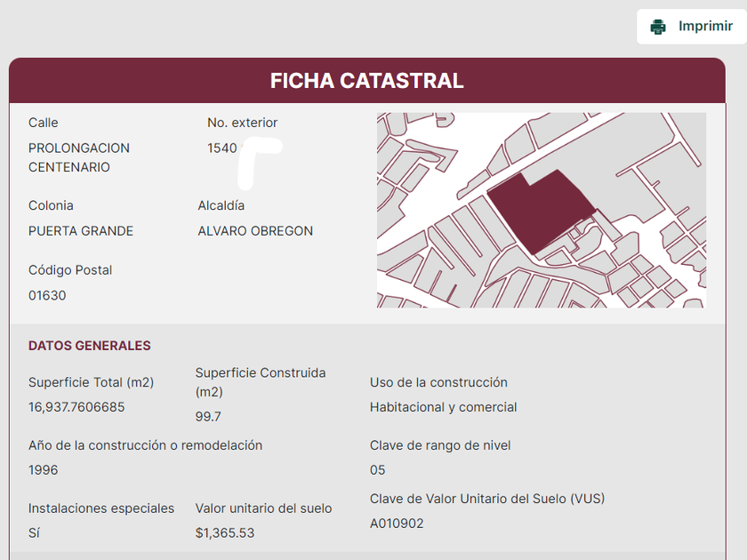
Task: Select the colonia value PUERTA GRANDE
Action: point(81,231)
